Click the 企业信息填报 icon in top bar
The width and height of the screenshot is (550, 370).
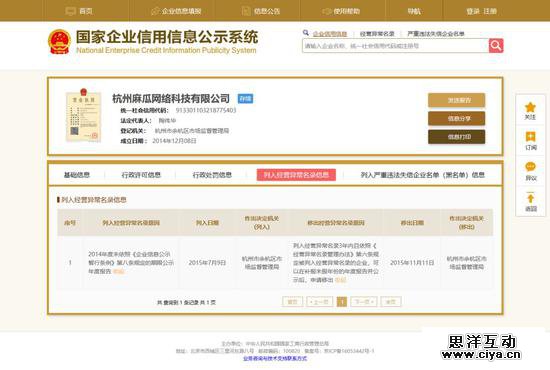[155, 11]
